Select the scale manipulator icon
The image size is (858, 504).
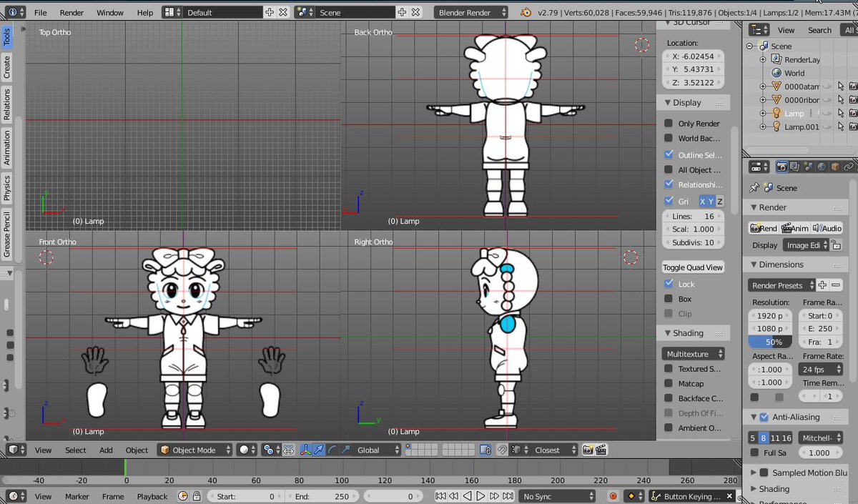pos(346,450)
